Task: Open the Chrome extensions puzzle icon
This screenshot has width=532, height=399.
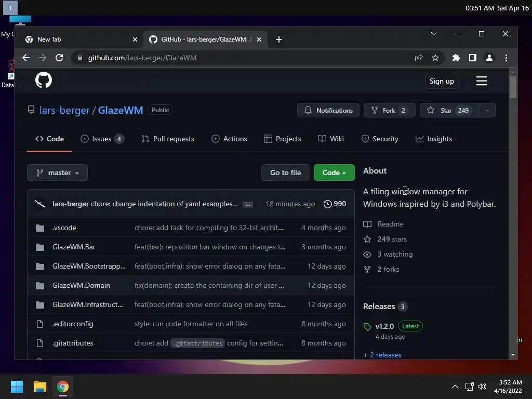Action: [x=456, y=58]
